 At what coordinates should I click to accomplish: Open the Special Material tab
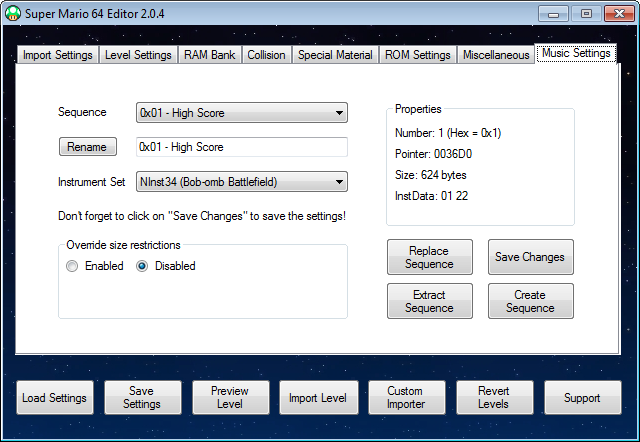[x=335, y=55]
